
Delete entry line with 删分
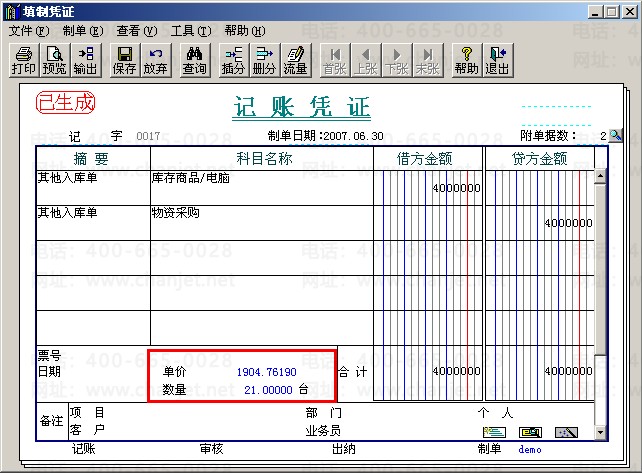point(264,60)
